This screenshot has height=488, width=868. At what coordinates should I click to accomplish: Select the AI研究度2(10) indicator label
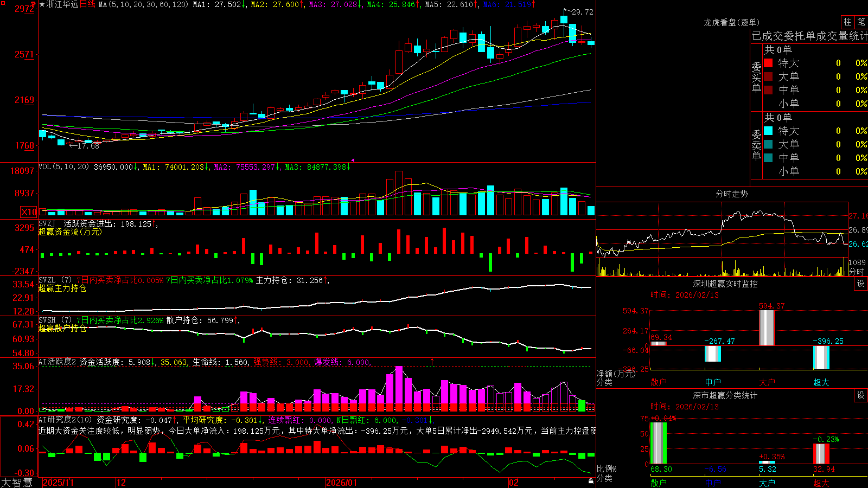65,420
